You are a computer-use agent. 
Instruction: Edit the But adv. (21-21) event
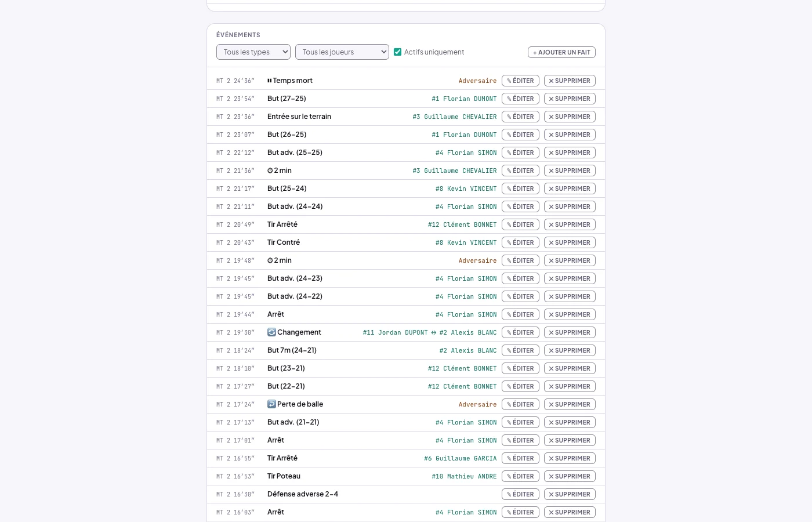click(521, 422)
